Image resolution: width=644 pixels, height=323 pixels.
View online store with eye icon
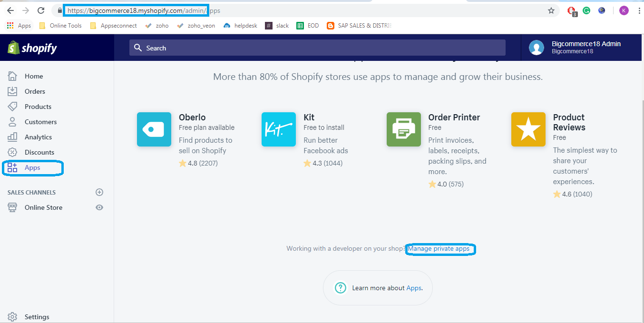pos(99,207)
